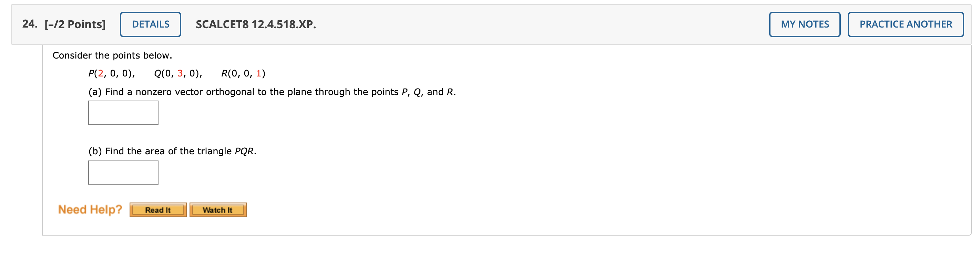Select part (a) instruction text
This screenshot has width=980, height=259.
pos(272,91)
